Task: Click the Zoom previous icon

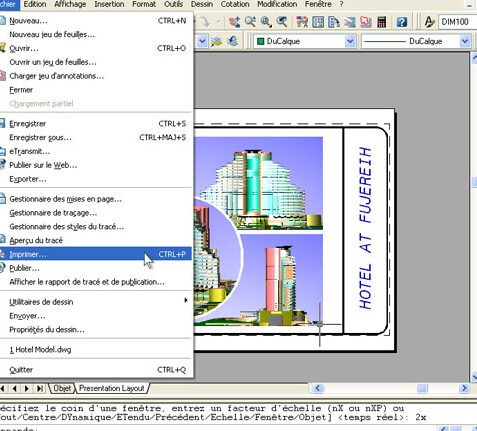Action: pos(282,22)
